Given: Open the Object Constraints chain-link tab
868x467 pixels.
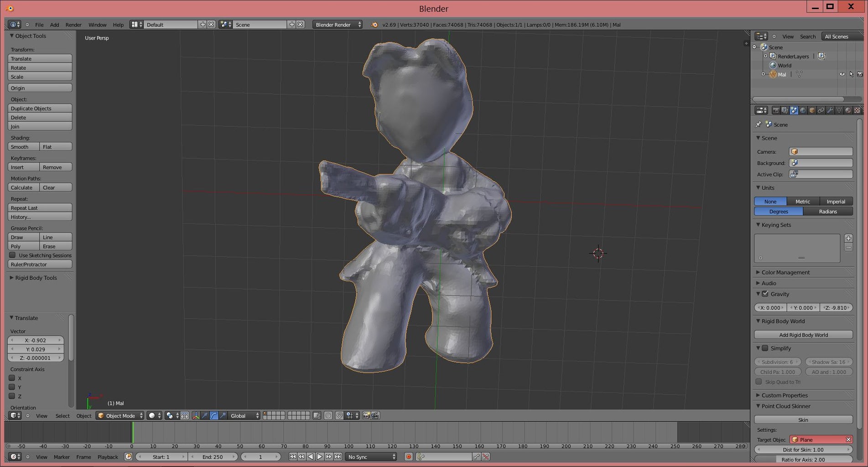Looking at the screenshot, I should [x=821, y=110].
